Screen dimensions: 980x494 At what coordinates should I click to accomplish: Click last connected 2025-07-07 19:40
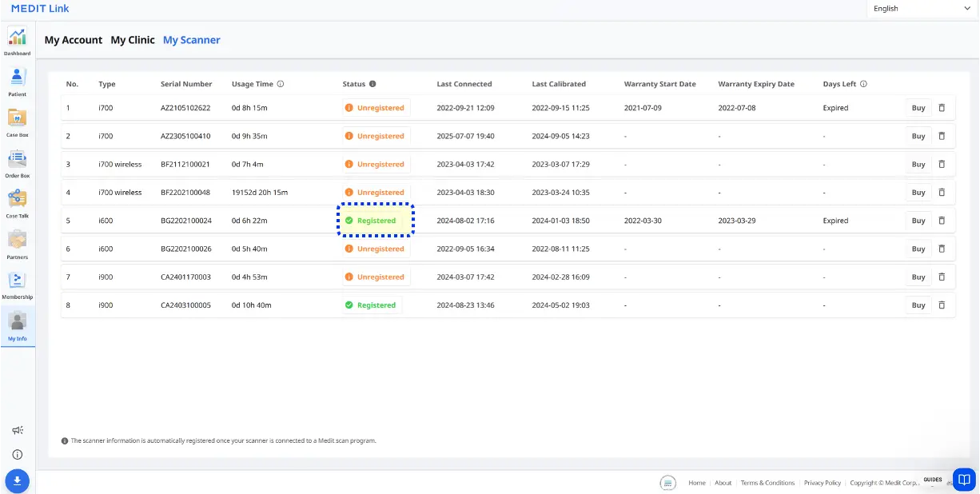[x=466, y=136]
